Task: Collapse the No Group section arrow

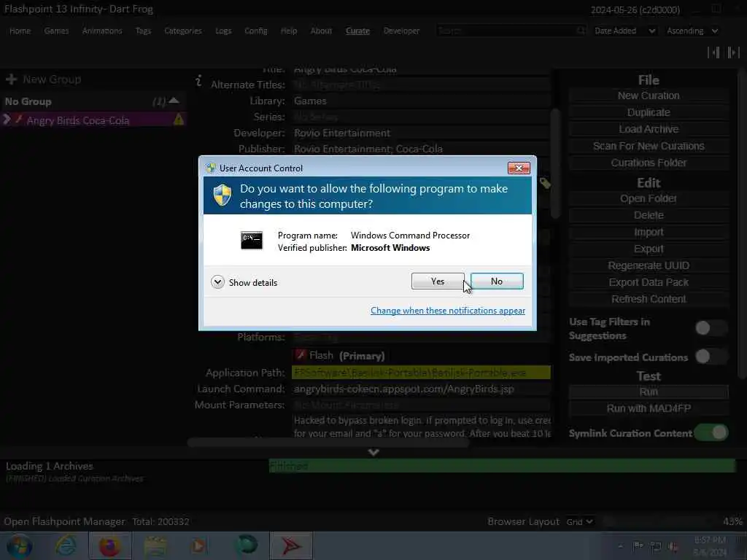Action: (x=174, y=101)
